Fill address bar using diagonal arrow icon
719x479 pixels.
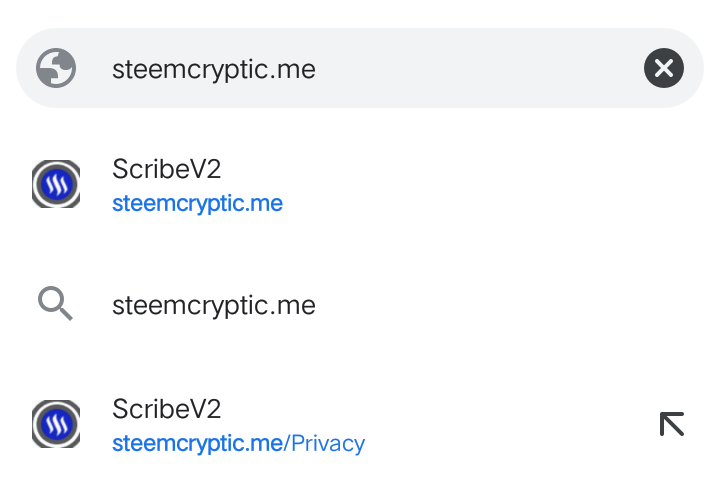click(672, 424)
